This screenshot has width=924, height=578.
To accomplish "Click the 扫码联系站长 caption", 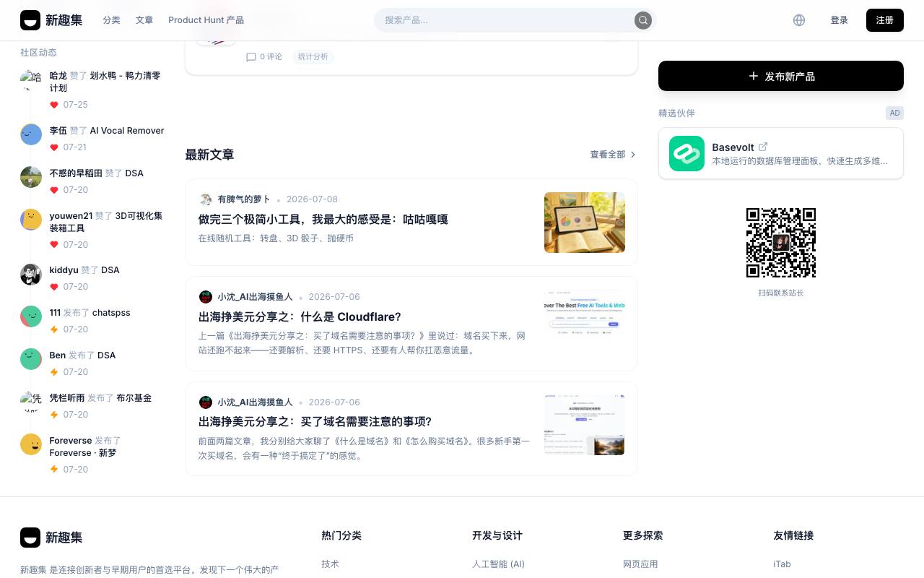I will point(781,293).
